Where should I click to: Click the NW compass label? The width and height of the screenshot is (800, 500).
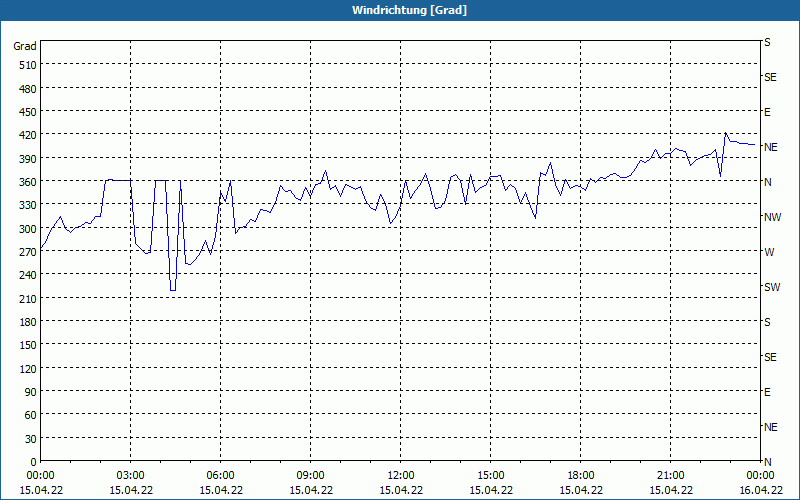click(x=772, y=217)
